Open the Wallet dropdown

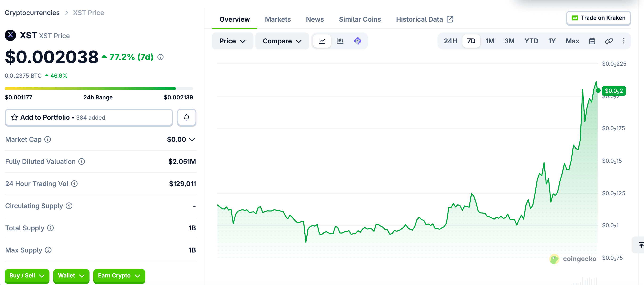point(71,276)
